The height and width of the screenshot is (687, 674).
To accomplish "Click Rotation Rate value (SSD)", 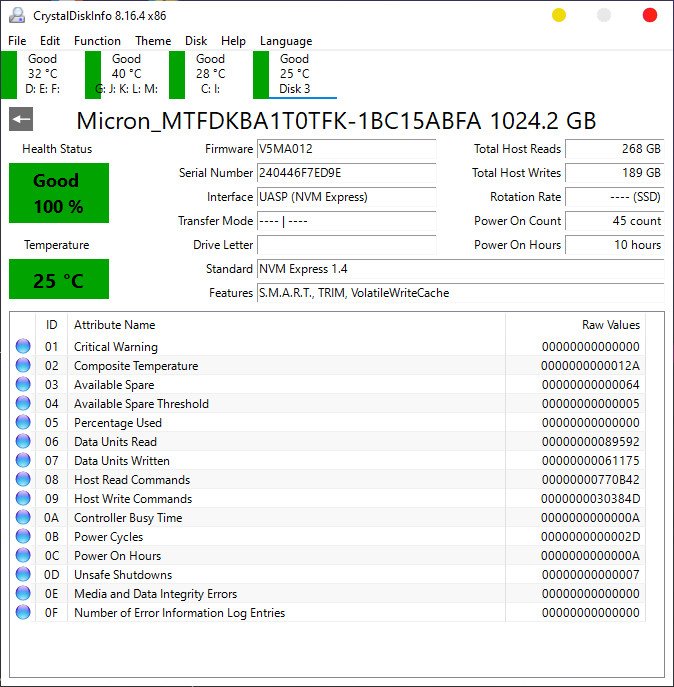I will pyautogui.click(x=615, y=197).
